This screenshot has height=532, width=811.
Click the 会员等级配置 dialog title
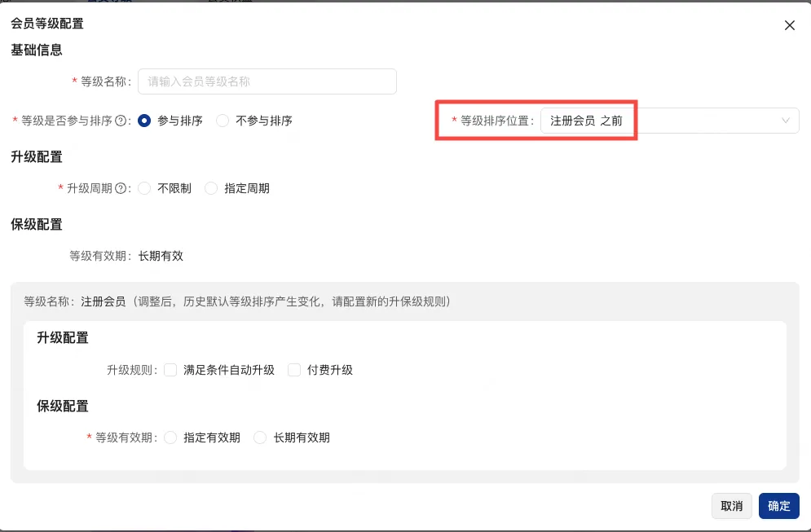(x=47, y=24)
